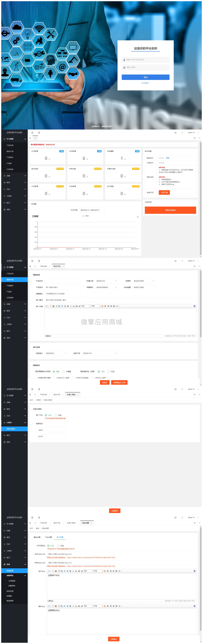This screenshot has height=644, width=203.
Task: Toggle fullscreen from the dashboard page header
Action: point(182,132)
